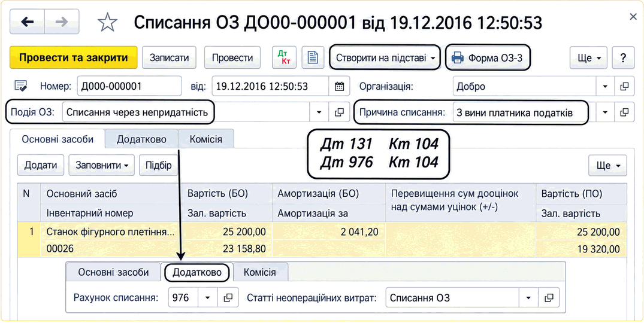Click the Підбір button

pyautogui.click(x=158, y=165)
